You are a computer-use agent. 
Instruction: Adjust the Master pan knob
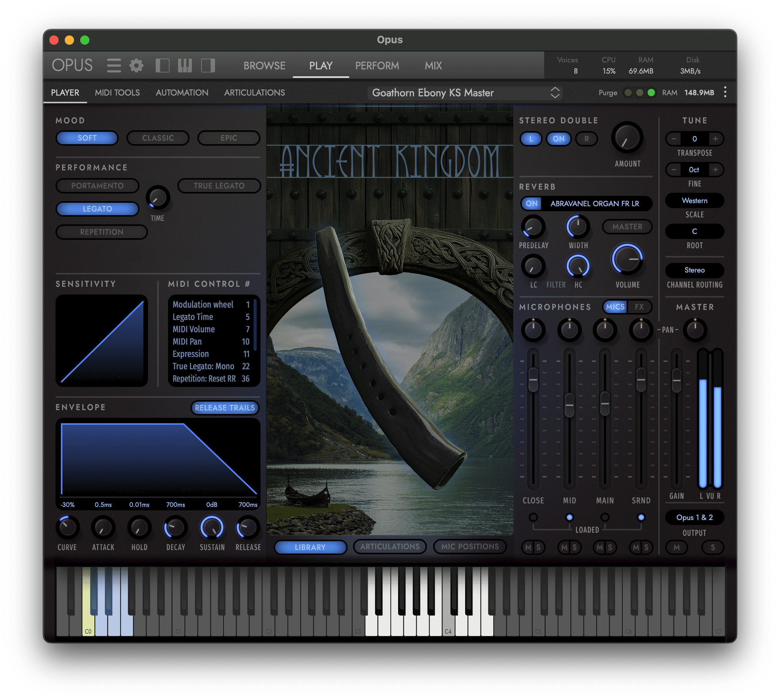pyautogui.click(x=695, y=330)
